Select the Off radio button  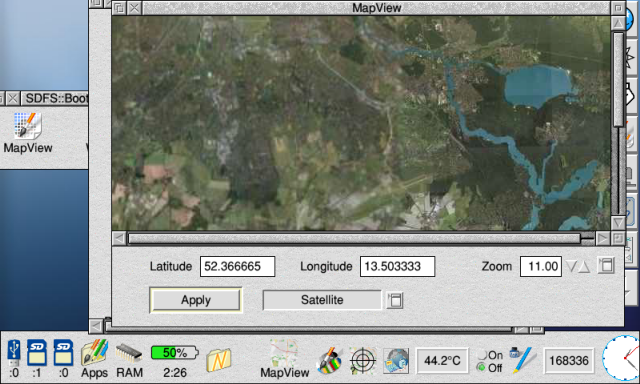[482, 367]
